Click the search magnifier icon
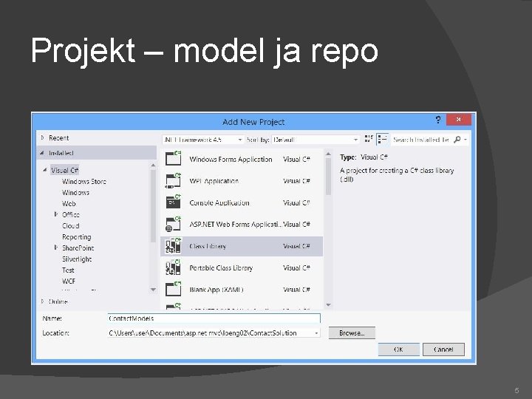This screenshot has height=399, width=532. coord(457,139)
